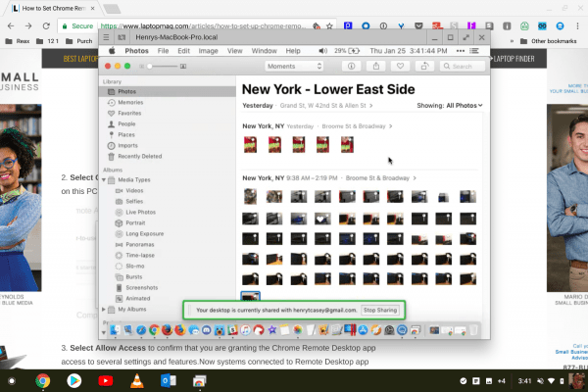
Task: Click the LAPTOP FINDER link on the page
Action: [514, 59]
